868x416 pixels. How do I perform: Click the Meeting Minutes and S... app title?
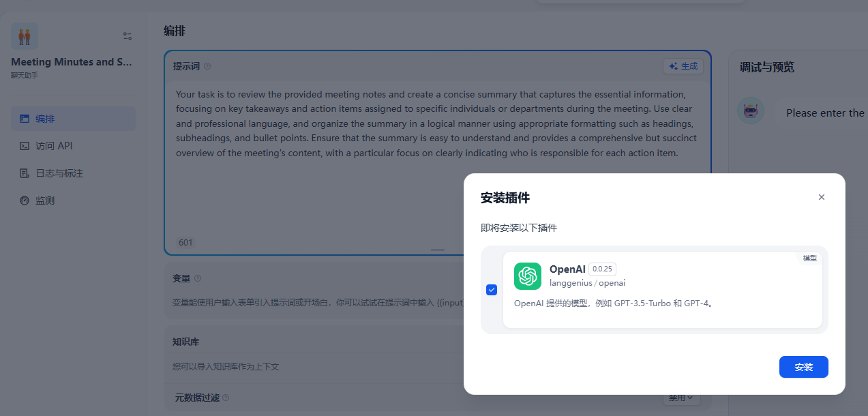click(72, 62)
